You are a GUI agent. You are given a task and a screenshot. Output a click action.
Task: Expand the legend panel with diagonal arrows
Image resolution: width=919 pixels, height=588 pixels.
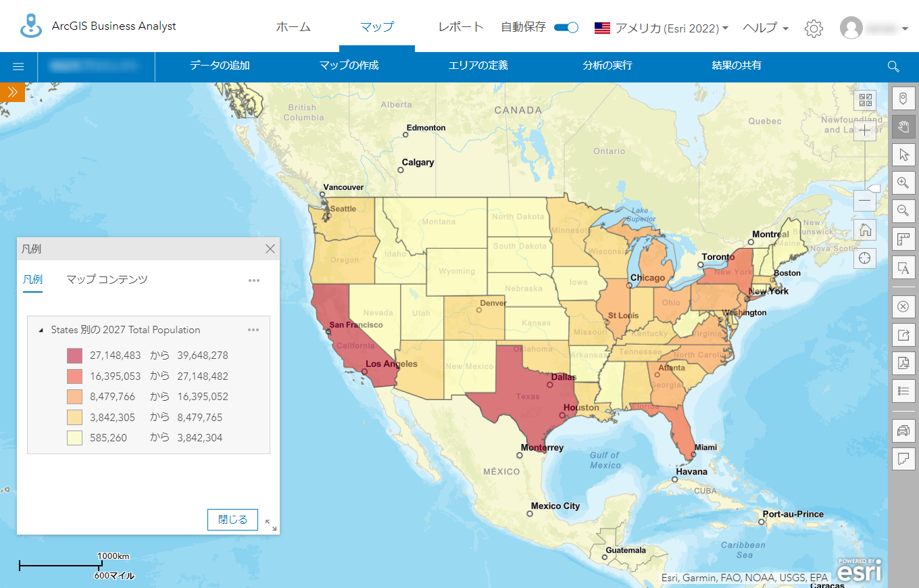coord(270,524)
